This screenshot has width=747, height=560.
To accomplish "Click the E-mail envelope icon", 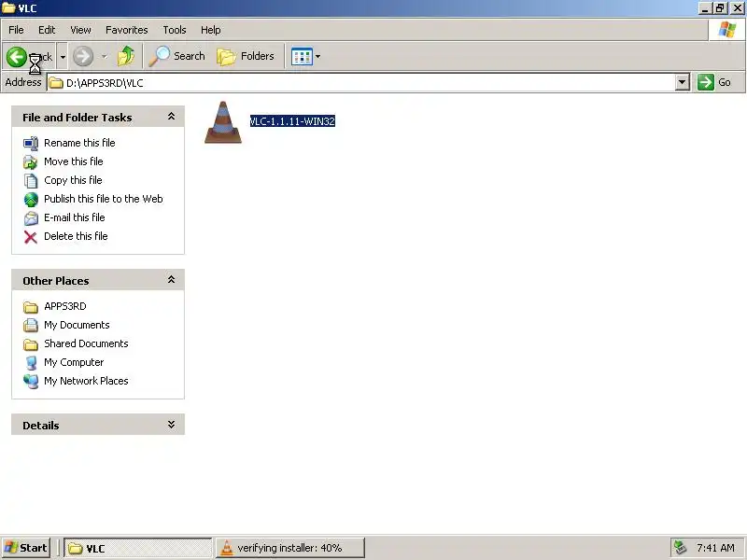I will [31, 218].
